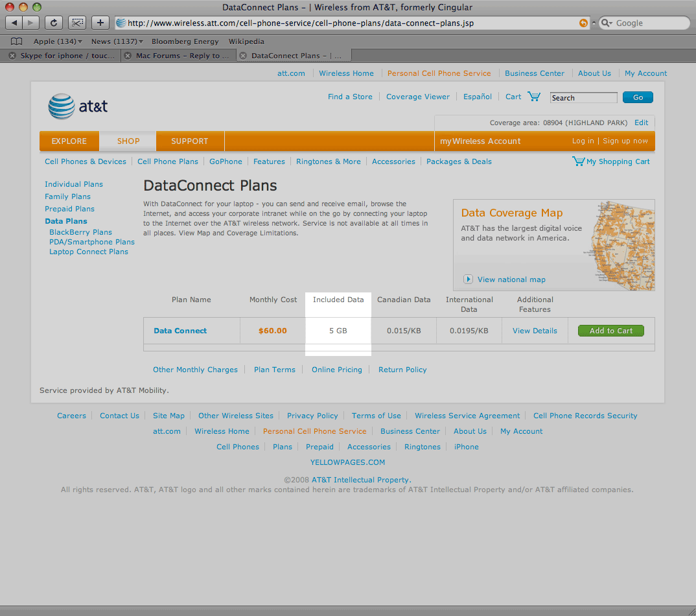This screenshot has width=696, height=616.
Task: Click Find a Store link
Action: (350, 97)
